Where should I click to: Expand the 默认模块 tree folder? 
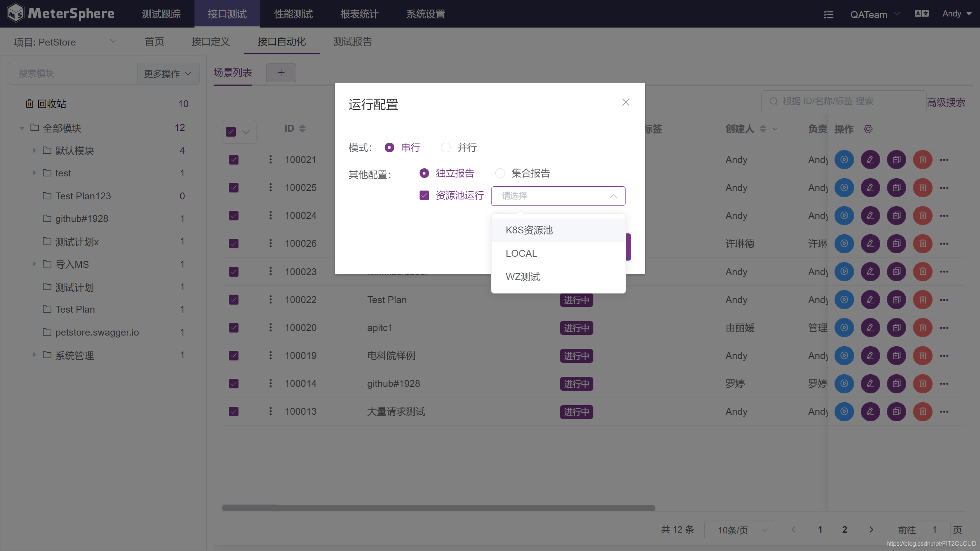(x=34, y=150)
